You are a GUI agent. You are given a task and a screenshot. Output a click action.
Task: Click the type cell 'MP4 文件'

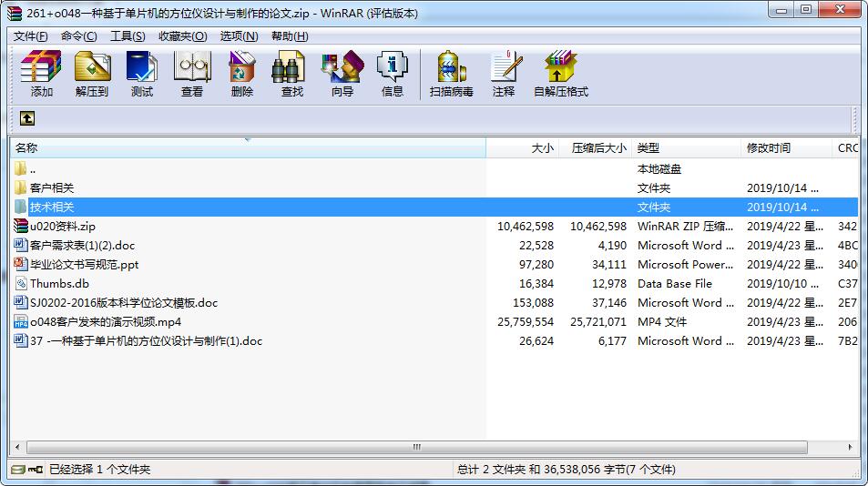[x=662, y=322]
